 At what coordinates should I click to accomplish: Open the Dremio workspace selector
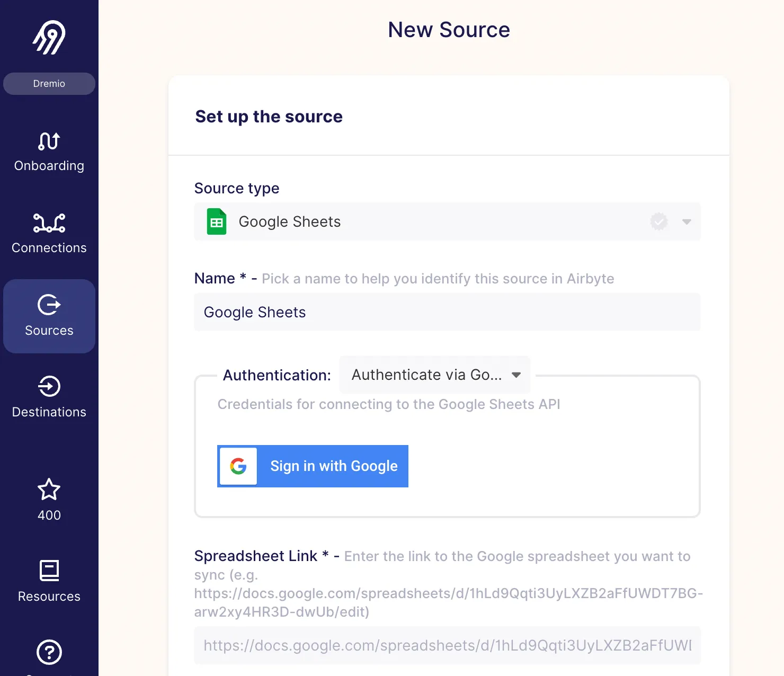[x=49, y=84]
